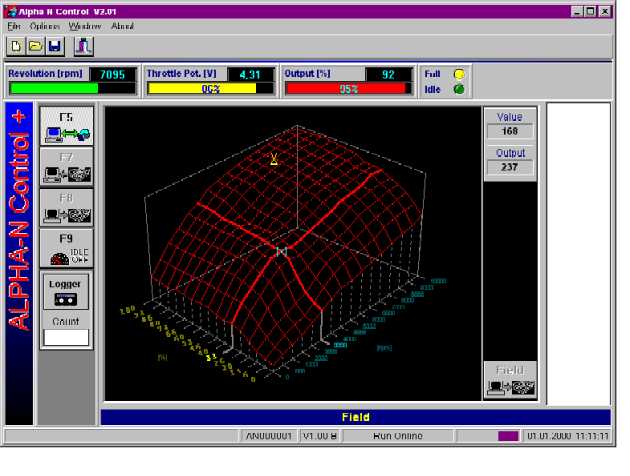This screenshot has height=476, width=630.
Task: Click the exit door toolbar icon
Action: [84, 46]
